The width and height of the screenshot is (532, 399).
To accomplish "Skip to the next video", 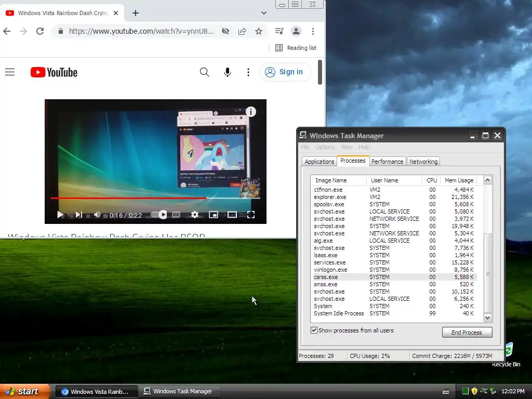I will [79, 215].
